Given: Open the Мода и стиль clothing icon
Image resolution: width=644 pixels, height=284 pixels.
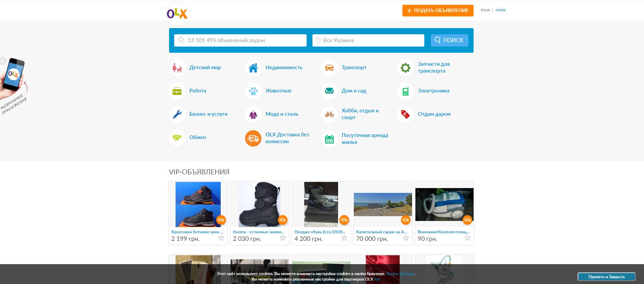Looking at the screenshot, I should 253,114.
